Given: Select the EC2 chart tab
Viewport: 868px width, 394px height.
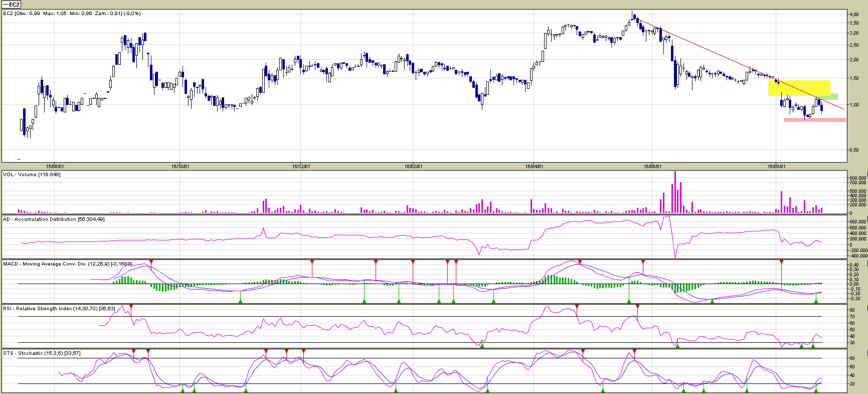Looking at the screenshot, I should pos(11,5).
